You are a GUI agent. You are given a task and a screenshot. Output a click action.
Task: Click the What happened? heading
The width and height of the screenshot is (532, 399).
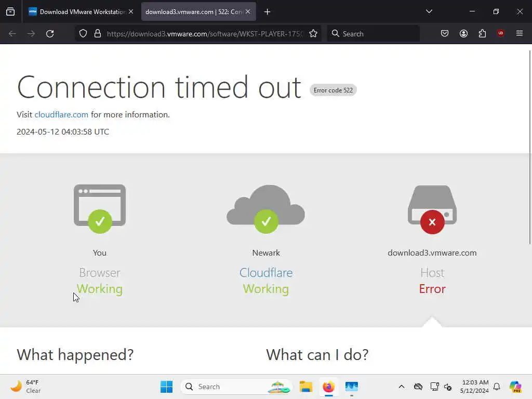75,355
